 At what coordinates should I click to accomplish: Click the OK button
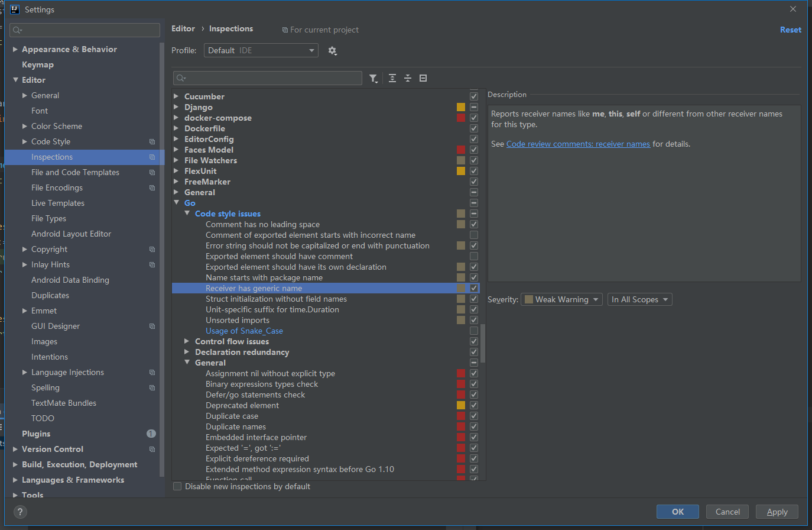point(678,512)
